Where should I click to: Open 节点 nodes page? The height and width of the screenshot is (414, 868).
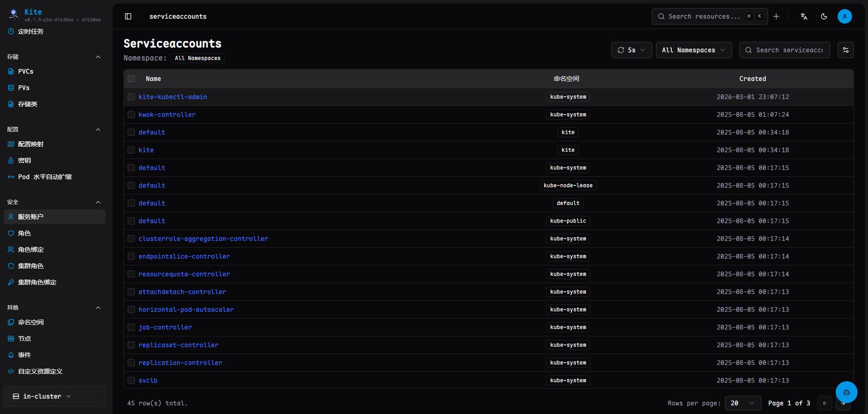click(55, 339)
